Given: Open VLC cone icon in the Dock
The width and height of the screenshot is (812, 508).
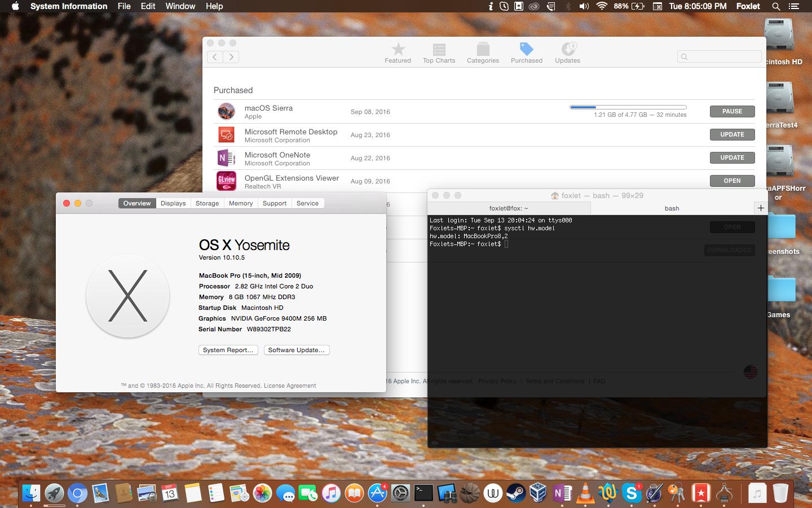Looking at the screenshot, I should (x=585, y=493).
